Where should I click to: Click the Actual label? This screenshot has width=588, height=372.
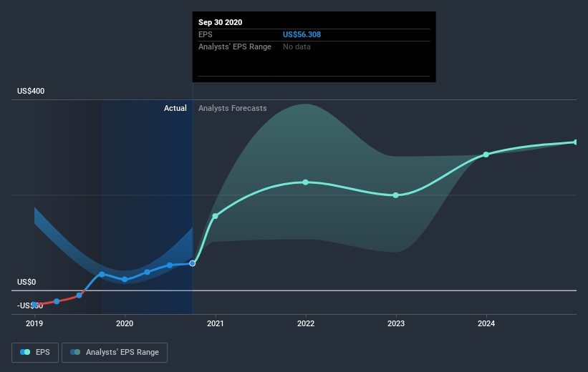tap(175, 108)
